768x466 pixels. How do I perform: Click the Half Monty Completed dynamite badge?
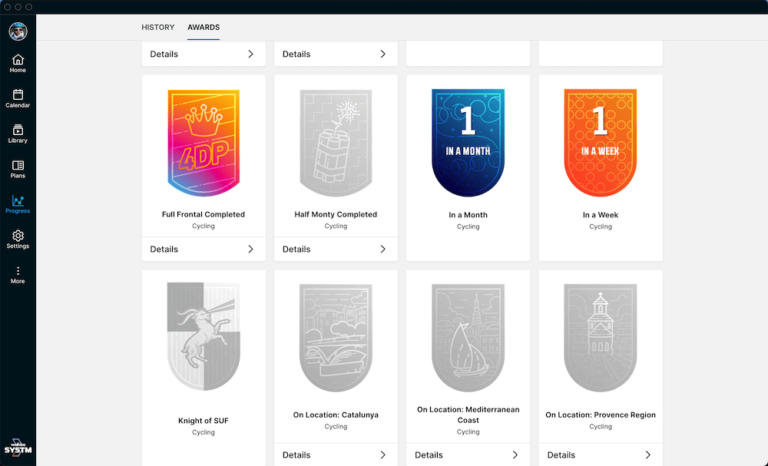[x=336, y=143]
